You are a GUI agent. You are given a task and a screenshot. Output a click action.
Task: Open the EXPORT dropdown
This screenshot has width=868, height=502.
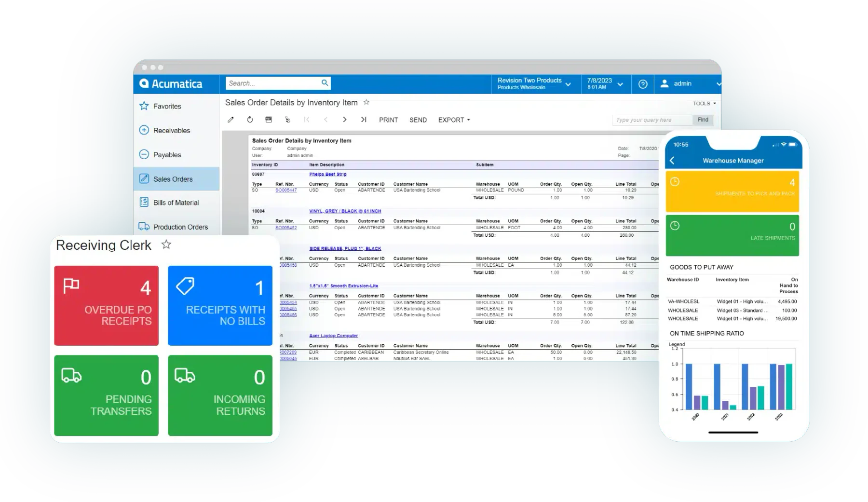point(454,120)
